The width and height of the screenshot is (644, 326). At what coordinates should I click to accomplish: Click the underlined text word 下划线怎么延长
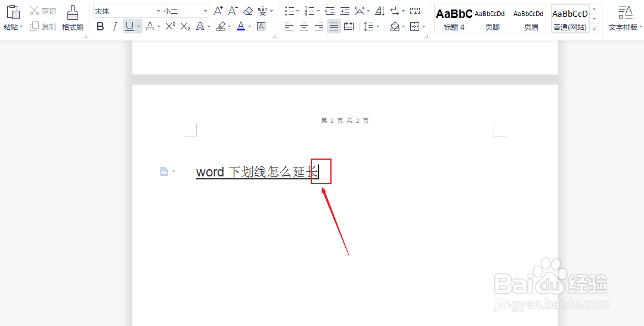[257, 172]
